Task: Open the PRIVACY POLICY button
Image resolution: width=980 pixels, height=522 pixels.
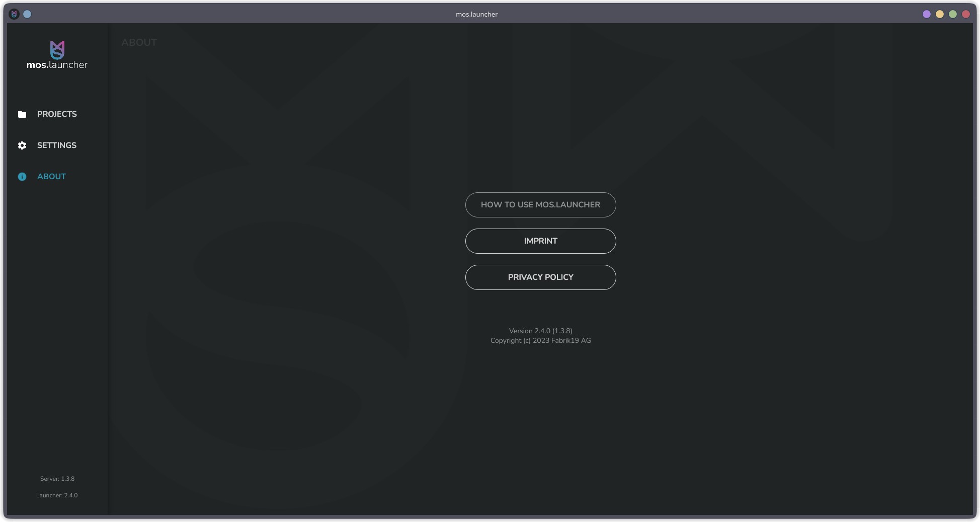Action: (x=540, y=277)
